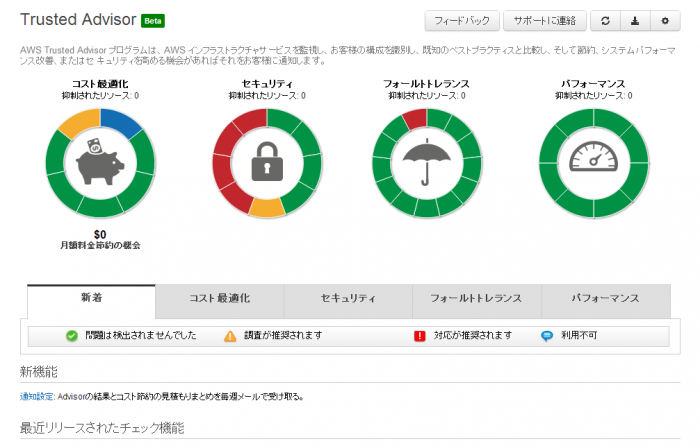
Task: Click the green checkmark status icon
Action: click(71, 336)
